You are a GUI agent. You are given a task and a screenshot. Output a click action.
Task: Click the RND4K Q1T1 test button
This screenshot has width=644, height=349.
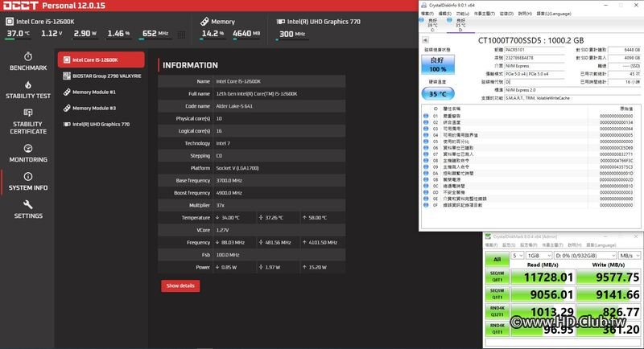click(x=497, y=329)
